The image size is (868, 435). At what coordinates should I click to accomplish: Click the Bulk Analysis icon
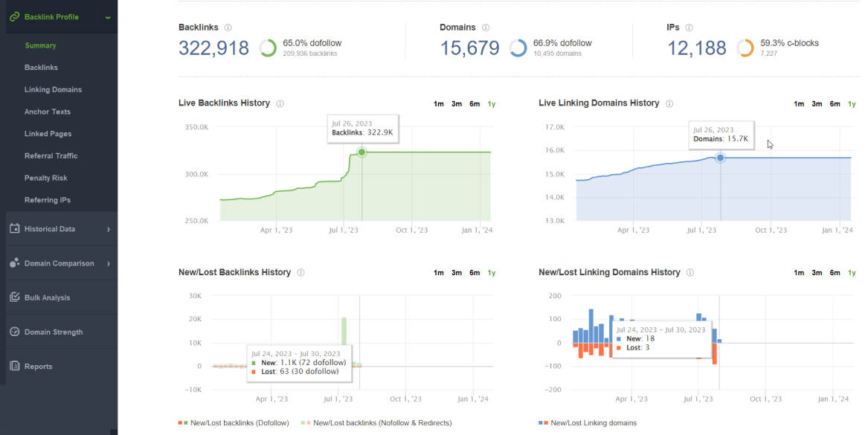14,297
